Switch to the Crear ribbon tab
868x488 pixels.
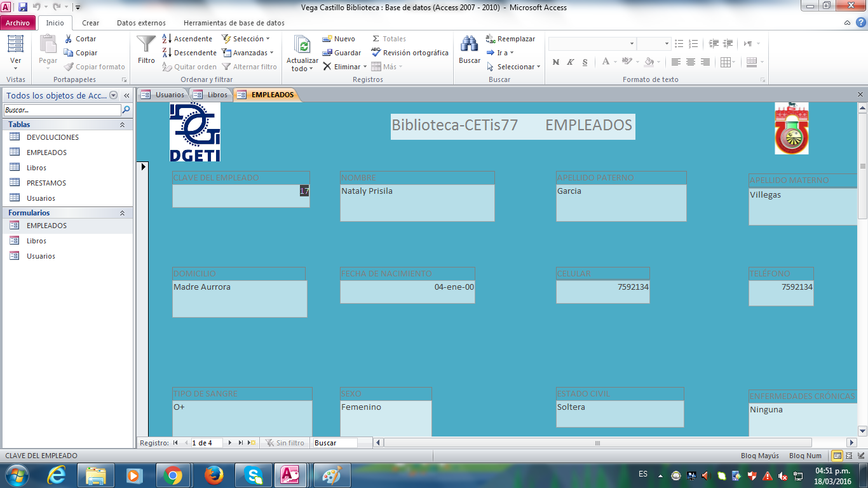[91, 23]
